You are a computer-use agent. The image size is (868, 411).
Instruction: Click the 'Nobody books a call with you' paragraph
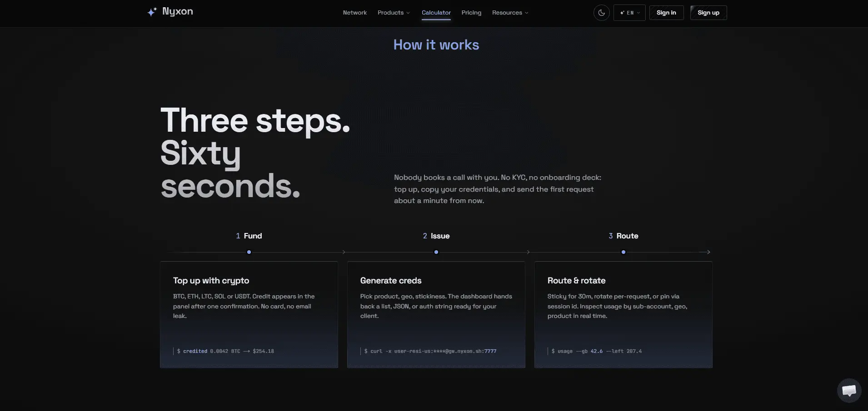tap(498, 189)
